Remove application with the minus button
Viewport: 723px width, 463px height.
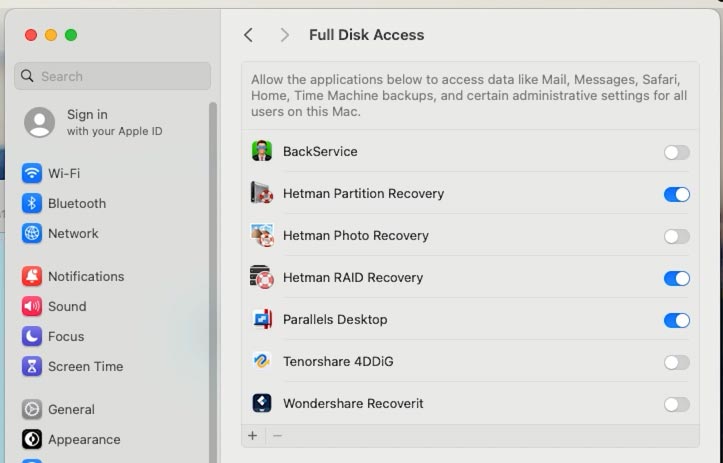277,435
